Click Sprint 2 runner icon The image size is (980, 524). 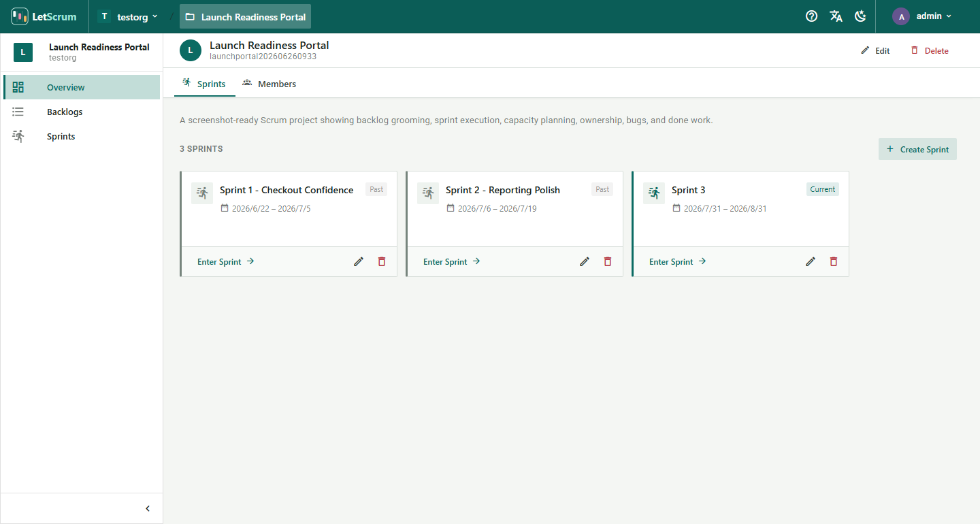tap(428, 193)
